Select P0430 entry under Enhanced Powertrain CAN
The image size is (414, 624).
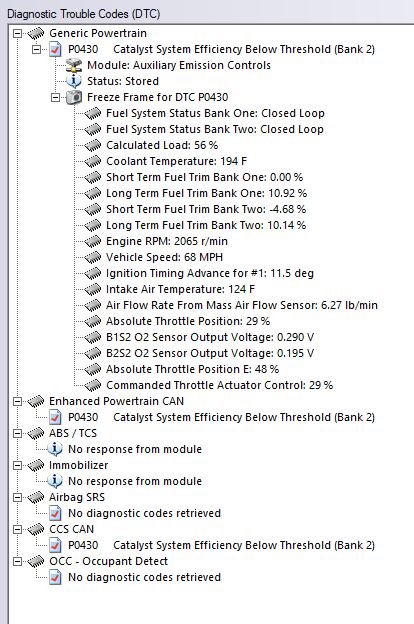tap(221, 417)
